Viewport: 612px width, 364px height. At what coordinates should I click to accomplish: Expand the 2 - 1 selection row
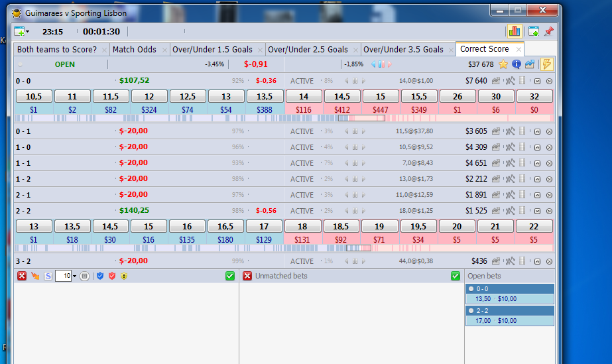538,195
